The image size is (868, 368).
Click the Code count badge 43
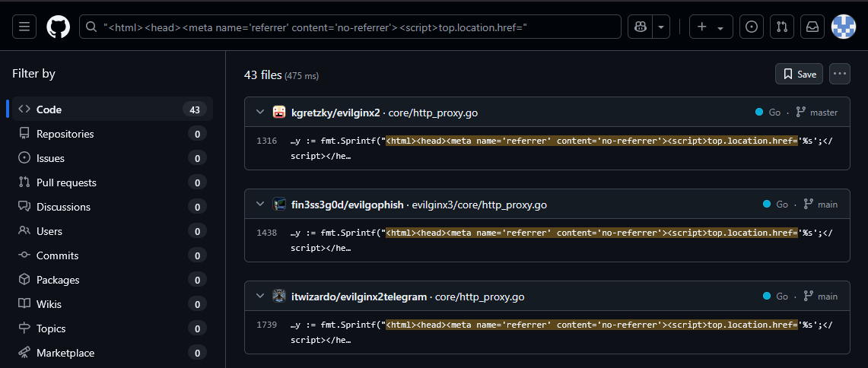coord(194,109)
